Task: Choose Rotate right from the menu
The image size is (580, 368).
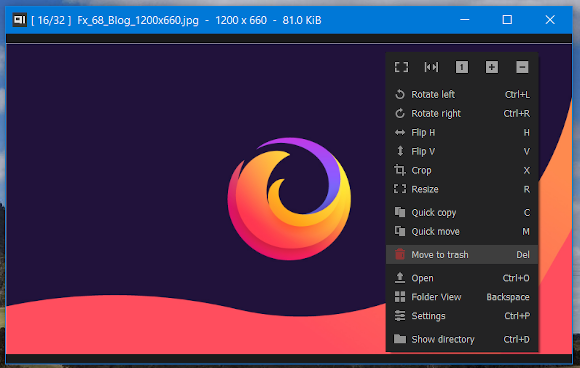Action: click(462, 113)
